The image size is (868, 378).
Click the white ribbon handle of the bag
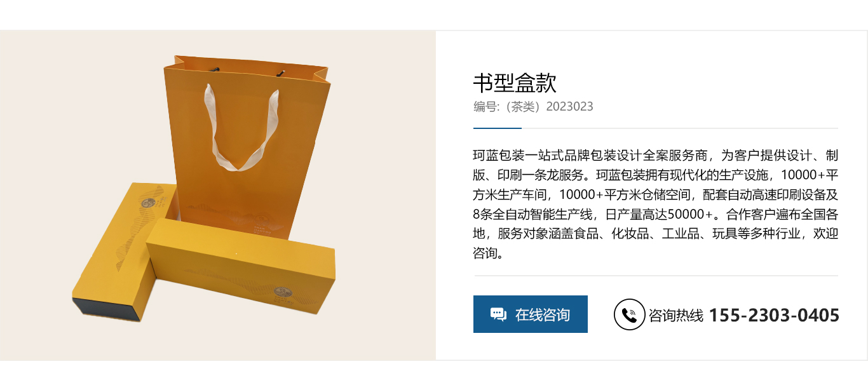point(240,130)
